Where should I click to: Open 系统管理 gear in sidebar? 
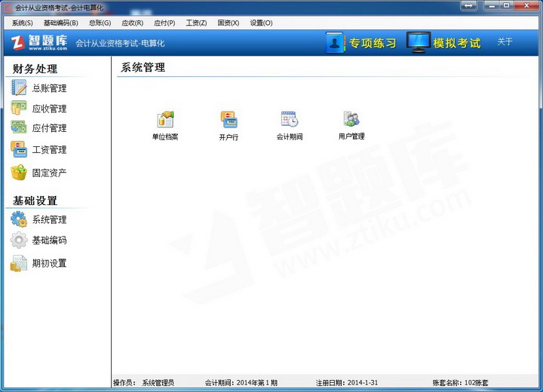[x=48, y=219]
